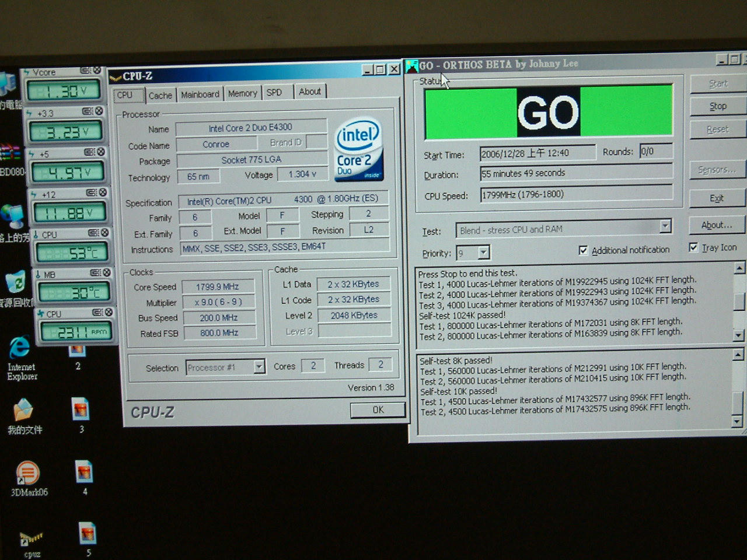Click the green GO status banner

[x=549, y=112]
